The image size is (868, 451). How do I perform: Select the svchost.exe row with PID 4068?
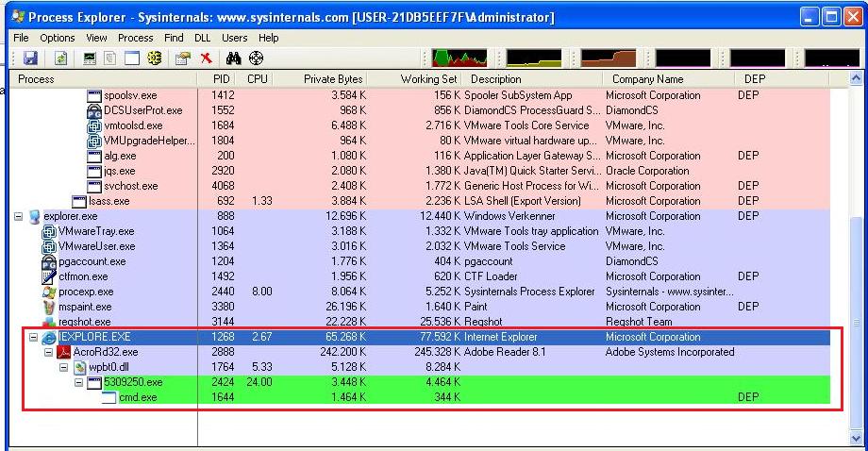pos(420,186)
